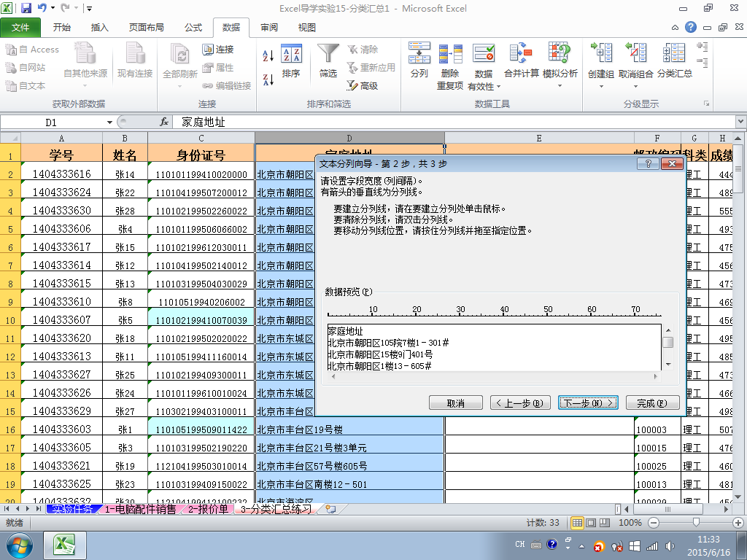Switch to normal view in status bar
This screenshot has width=747, height=560.
577,523
